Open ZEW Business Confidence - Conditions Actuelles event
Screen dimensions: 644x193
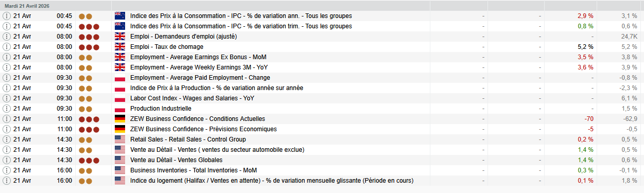tap(197, 119)
